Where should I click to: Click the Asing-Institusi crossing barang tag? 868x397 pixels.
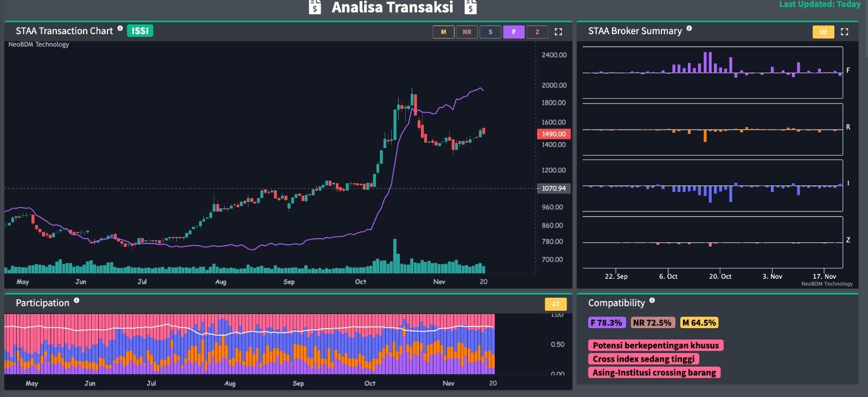point(654,373)
